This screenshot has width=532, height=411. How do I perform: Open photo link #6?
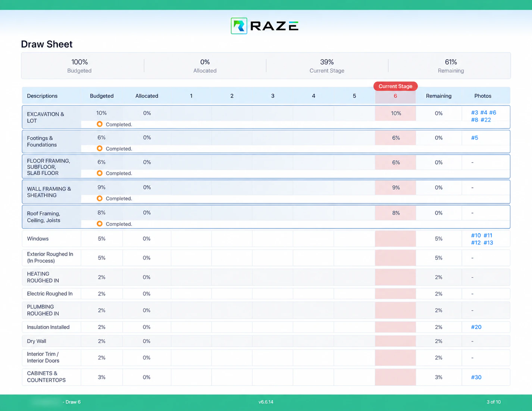pos(492,113)
